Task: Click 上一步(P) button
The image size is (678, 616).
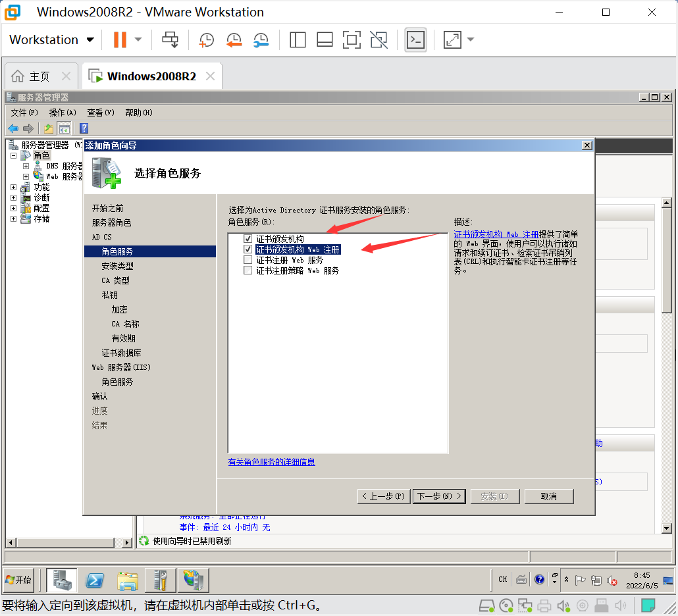Action: coord(384,496)
